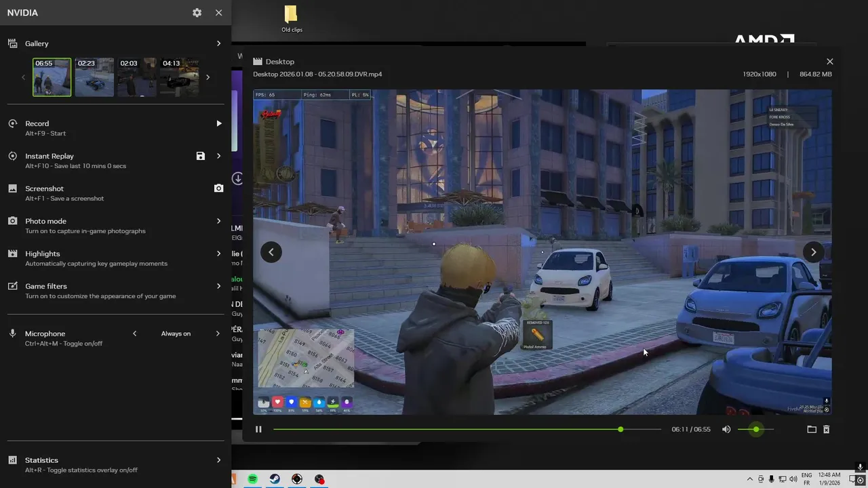
Task: Delete the clip with trash icon
Action: pos(826,429)
